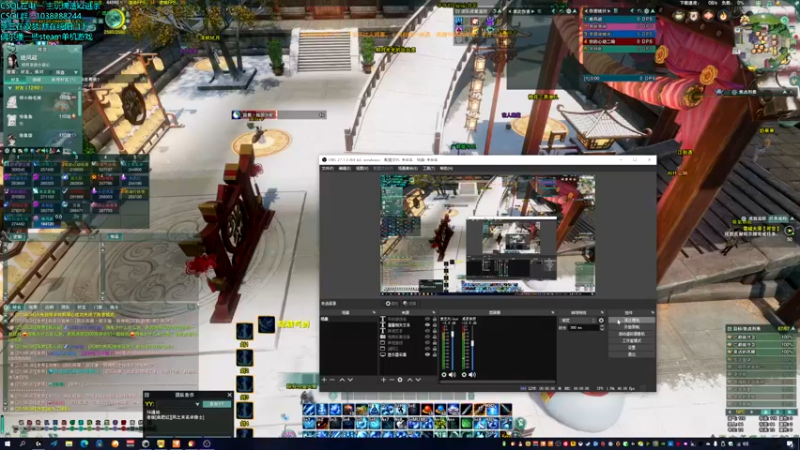The height and width of the screenshot is (450, 800).
Task: Toggle lock on topmost text source
Action: (x=435, y=319)
